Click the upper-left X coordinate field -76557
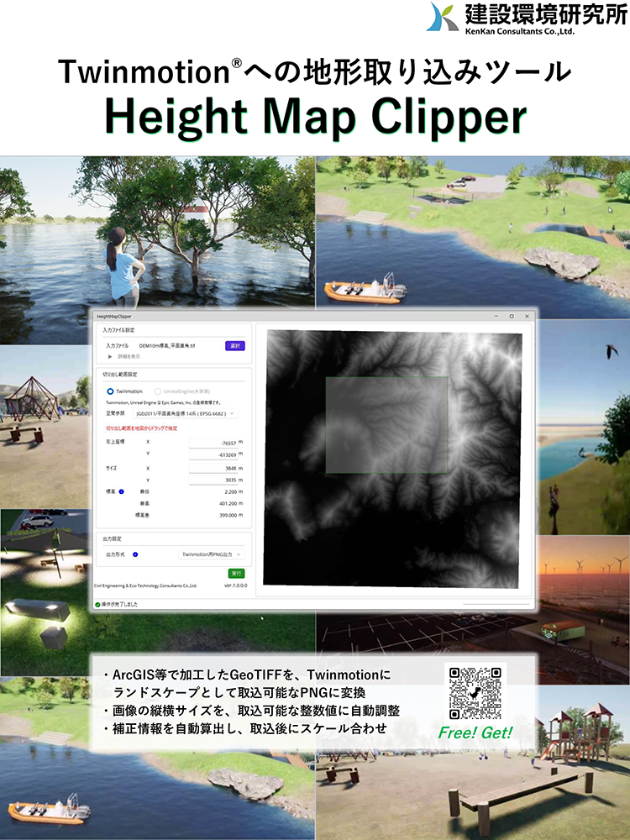Viewport: 630px width, 840px height. coord(213,443)
